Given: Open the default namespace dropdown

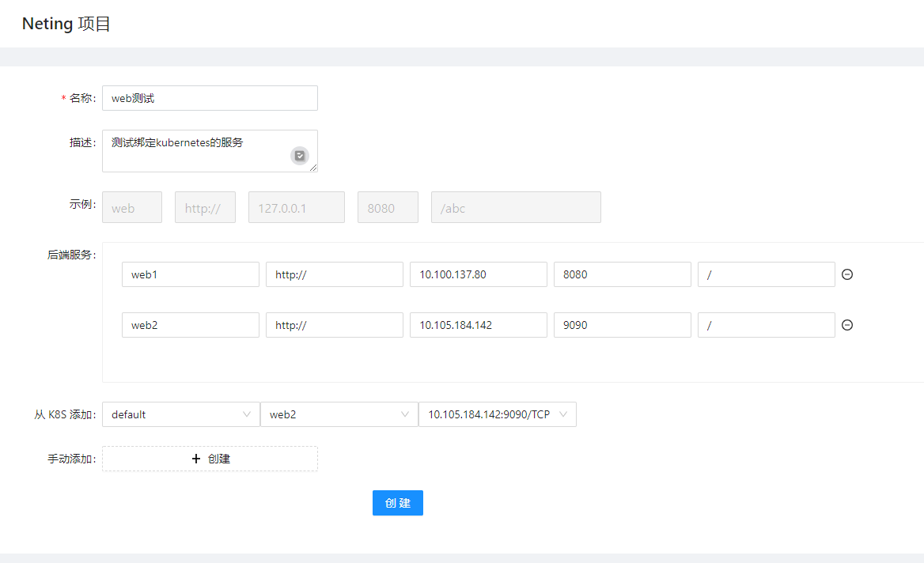Looking at the screenshot, I should click(180, 414).
